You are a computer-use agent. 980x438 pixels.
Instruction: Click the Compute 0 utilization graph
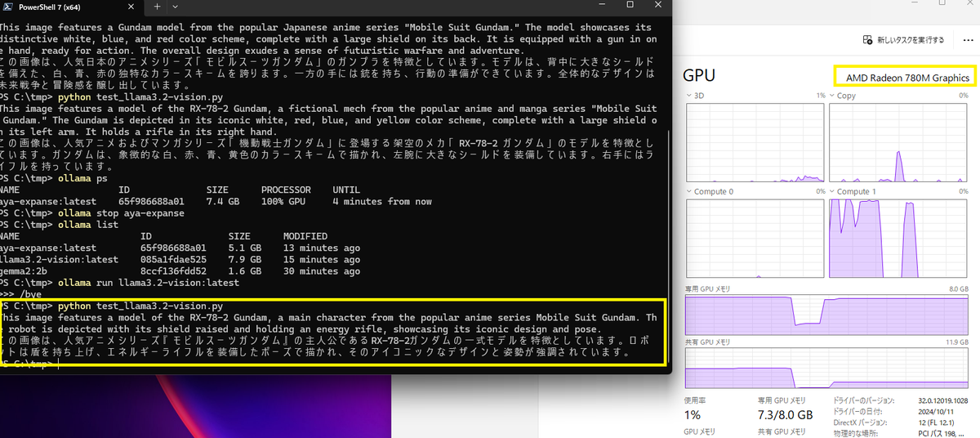click(x=756, y=238)
